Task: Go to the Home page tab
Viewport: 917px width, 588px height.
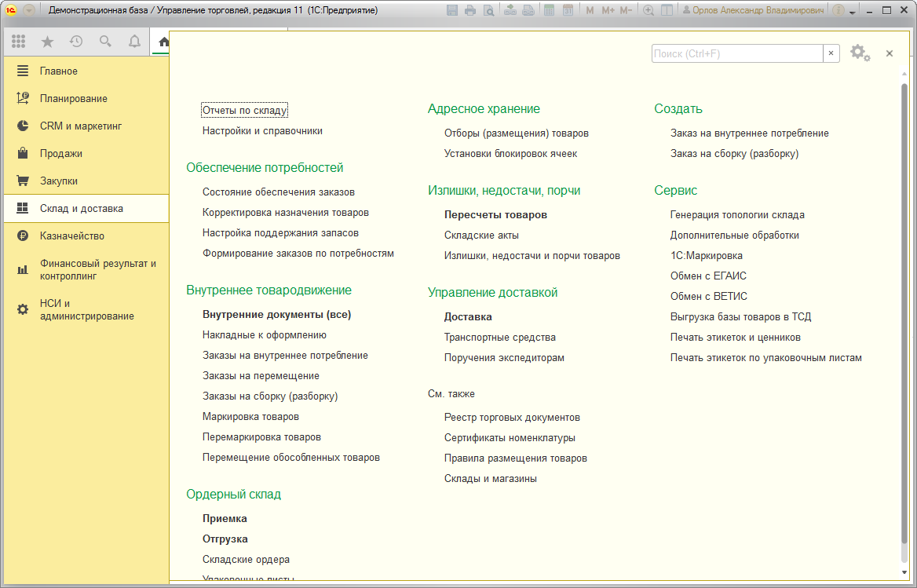Action: (x=163, y=42)
